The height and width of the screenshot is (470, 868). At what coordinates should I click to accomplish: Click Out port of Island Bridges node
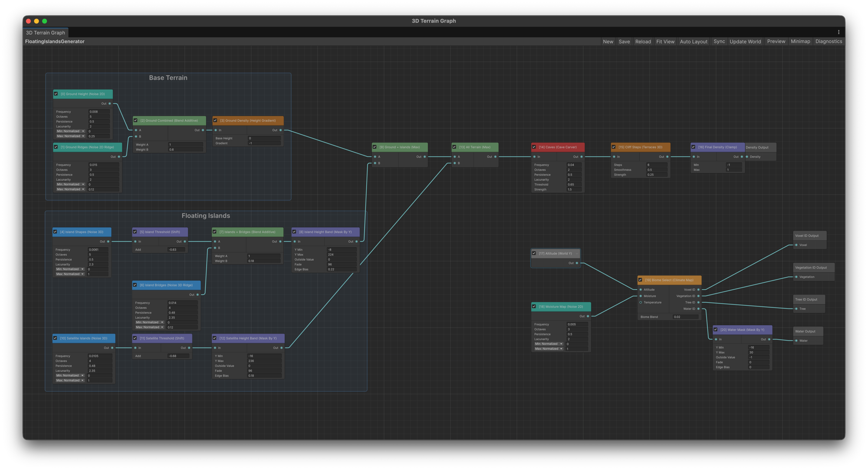click(x=197, y=295)
